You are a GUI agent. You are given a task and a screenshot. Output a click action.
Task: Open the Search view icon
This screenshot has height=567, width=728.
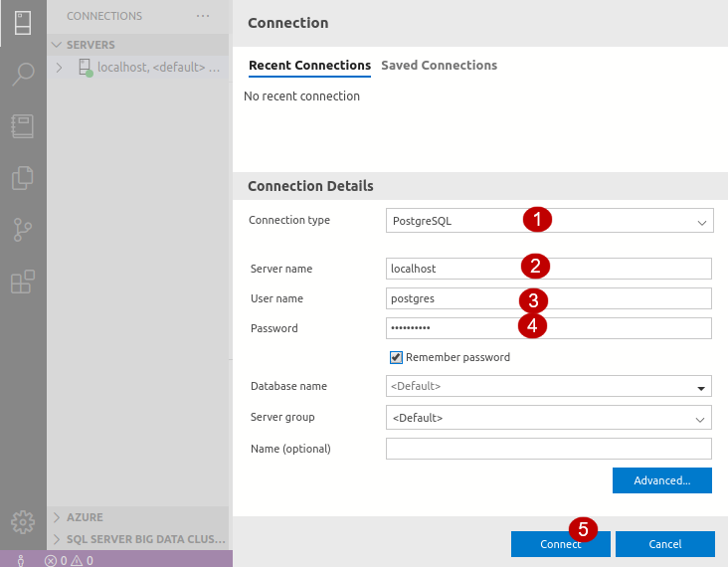coord(23,75)
